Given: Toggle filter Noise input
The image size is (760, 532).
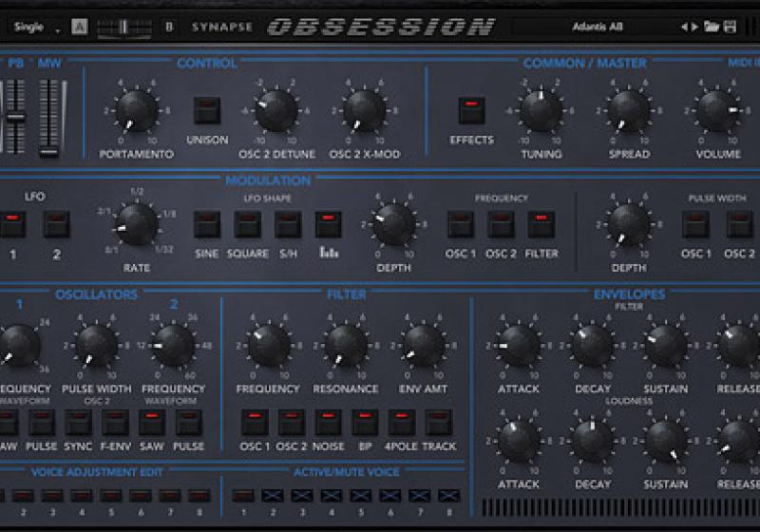Looking at the screenshot, I should click(x=328, y=422).
